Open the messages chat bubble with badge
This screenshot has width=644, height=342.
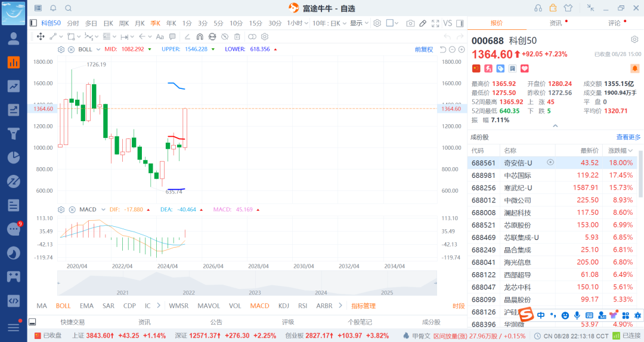tap(14, 229)
